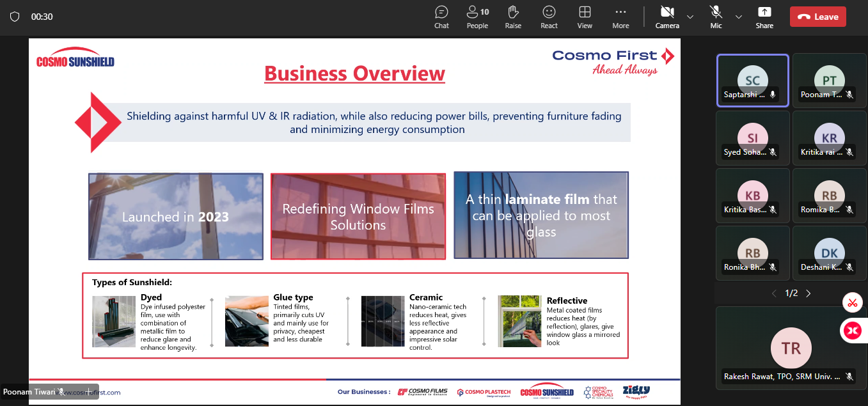
Task: Go to next participants page
Action: coord(809,293)
